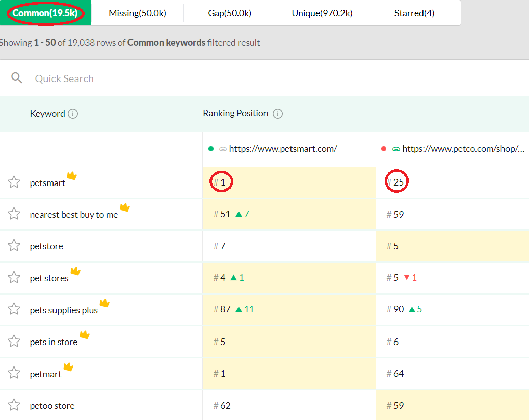The image size is (529, 420).
Task: Select the keyword text 'petmart'
Action: point(45,375)
